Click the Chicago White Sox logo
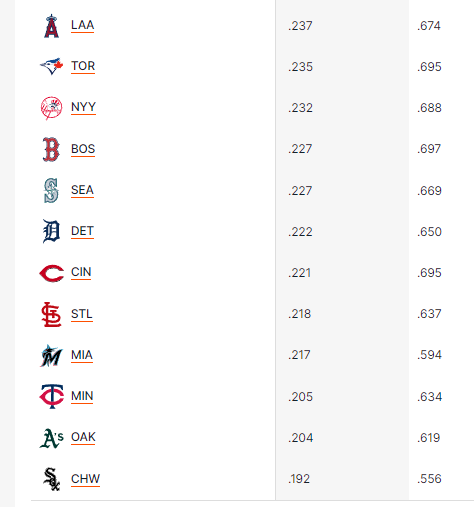474x507 pixels. tap(51, 479)
